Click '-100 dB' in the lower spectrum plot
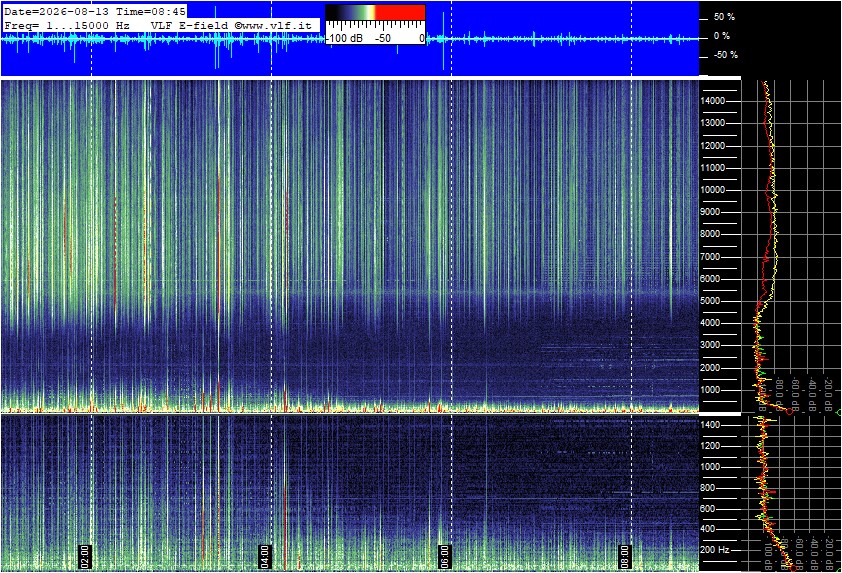The image size is (842, 573). pos(768,553)
